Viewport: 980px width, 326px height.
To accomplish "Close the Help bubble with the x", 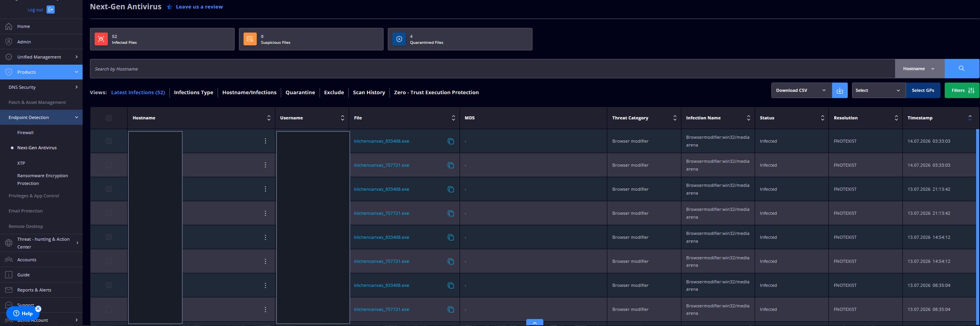I will click(38, 309).
